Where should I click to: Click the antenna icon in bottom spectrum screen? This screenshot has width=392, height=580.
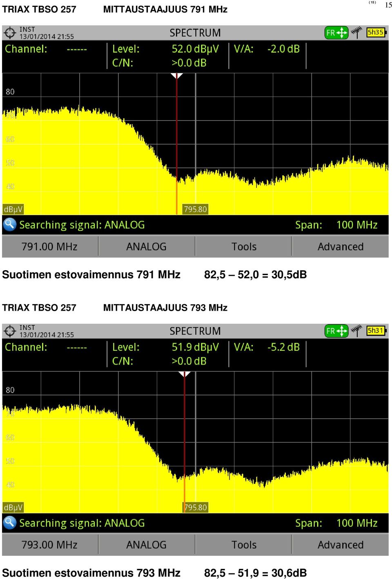pyautogui.click(x=357, y=330)
